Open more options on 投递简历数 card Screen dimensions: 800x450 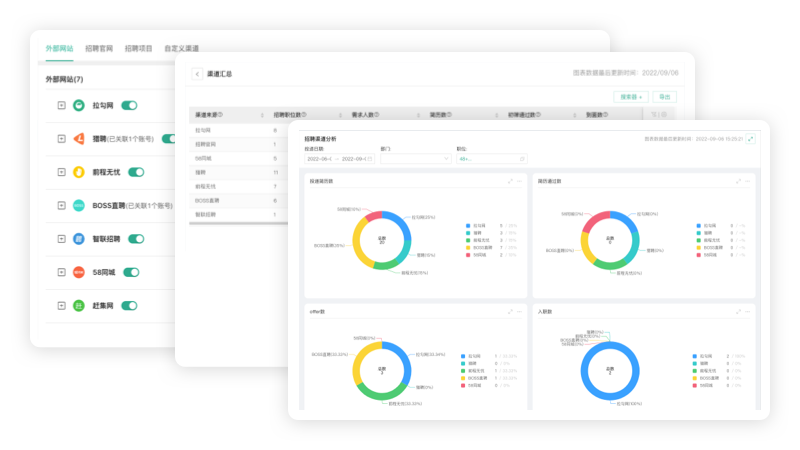tap(519, 181)
